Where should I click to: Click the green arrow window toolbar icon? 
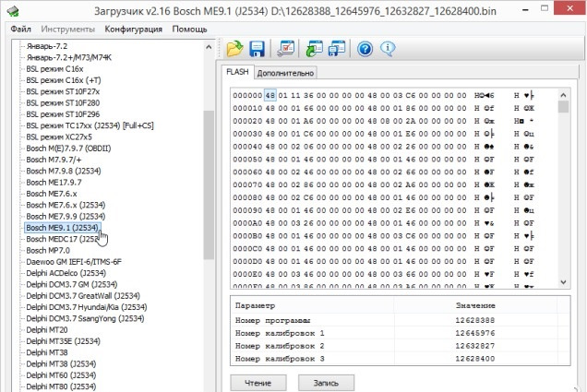click(314, 49)
